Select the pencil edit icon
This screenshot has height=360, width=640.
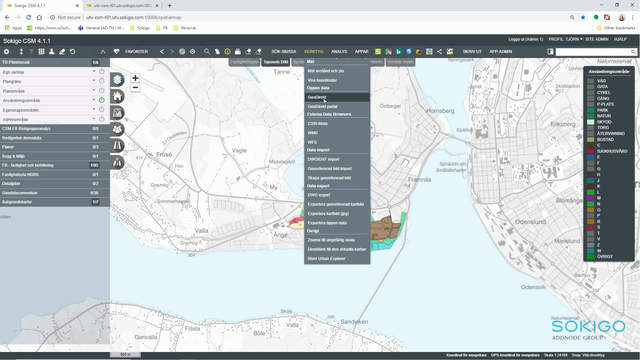tap(62, 52)
